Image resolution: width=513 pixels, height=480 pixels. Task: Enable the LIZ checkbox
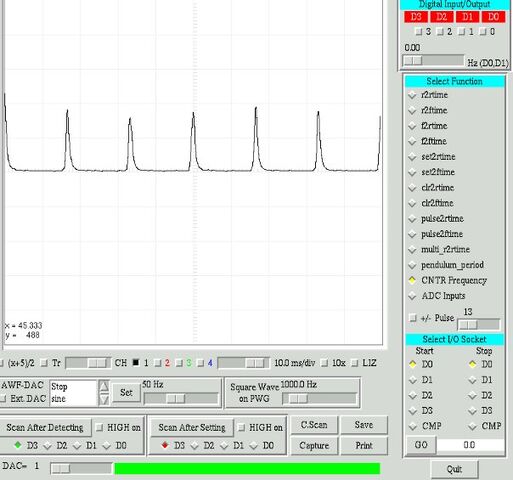[355, 363]
